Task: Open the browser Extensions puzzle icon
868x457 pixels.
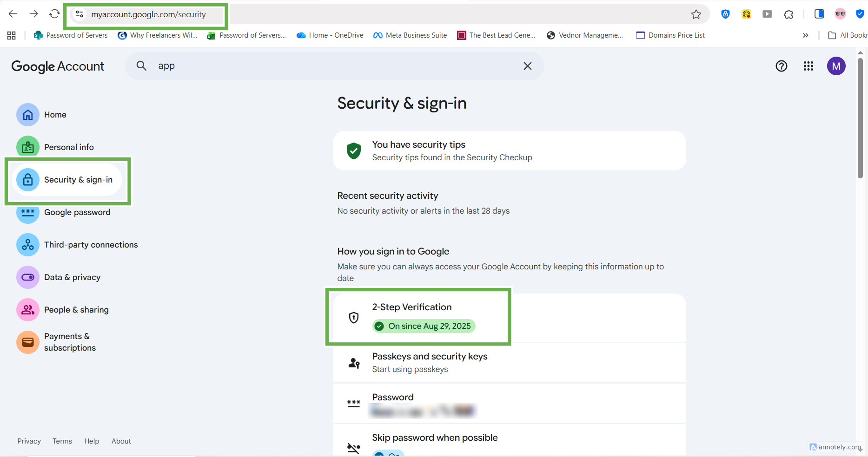Action: 788,14
